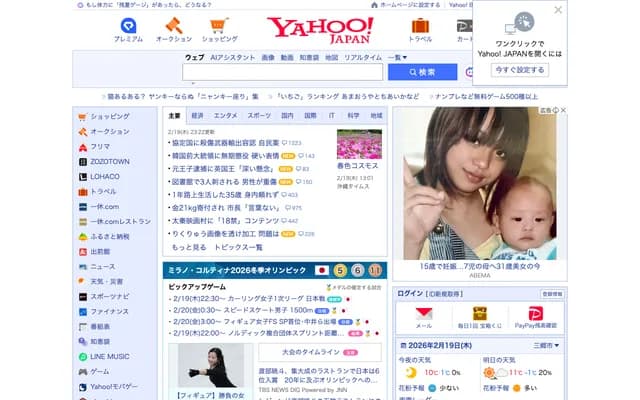Click the Travel (トラベル) suitcase icon

coord(420,25)
